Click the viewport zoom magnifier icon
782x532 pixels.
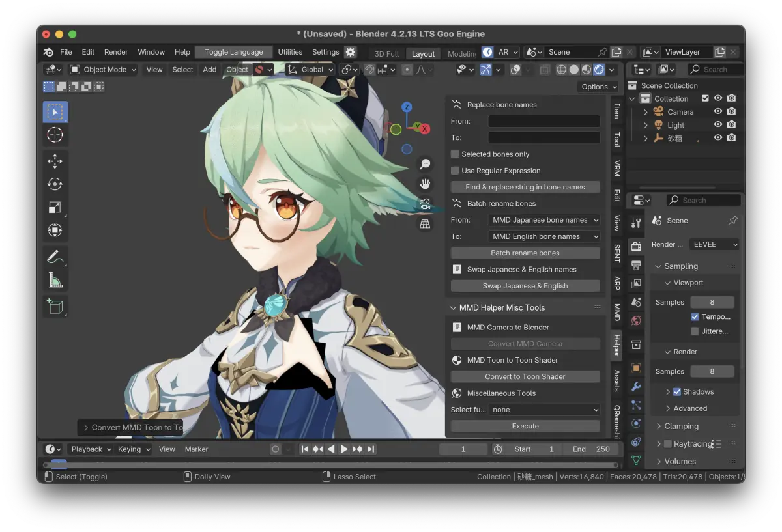[x=425, y=164]
